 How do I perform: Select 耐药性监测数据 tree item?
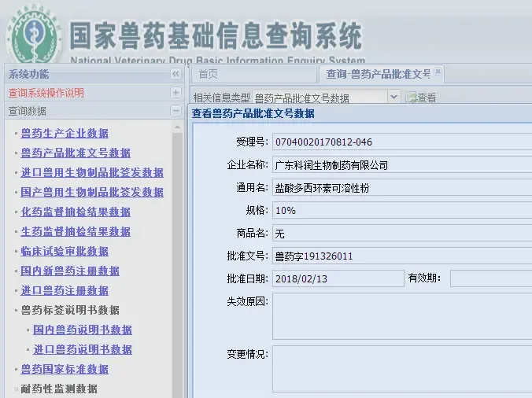(59, 389)
